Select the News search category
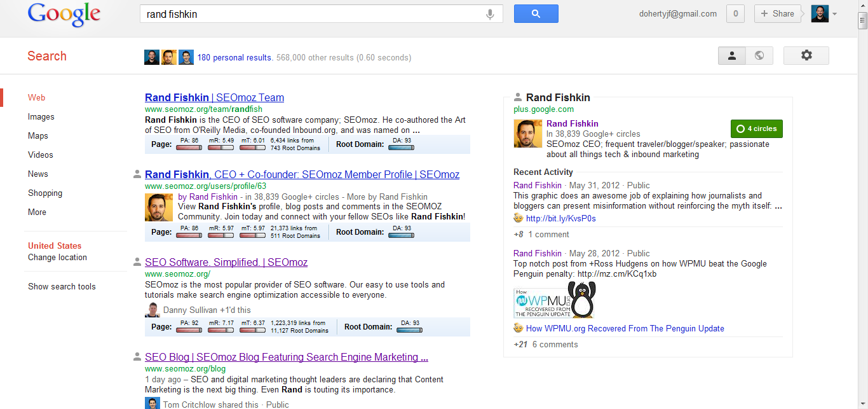Image resolution: width=868 pixels, height=409 pixels. coord(38,174)
